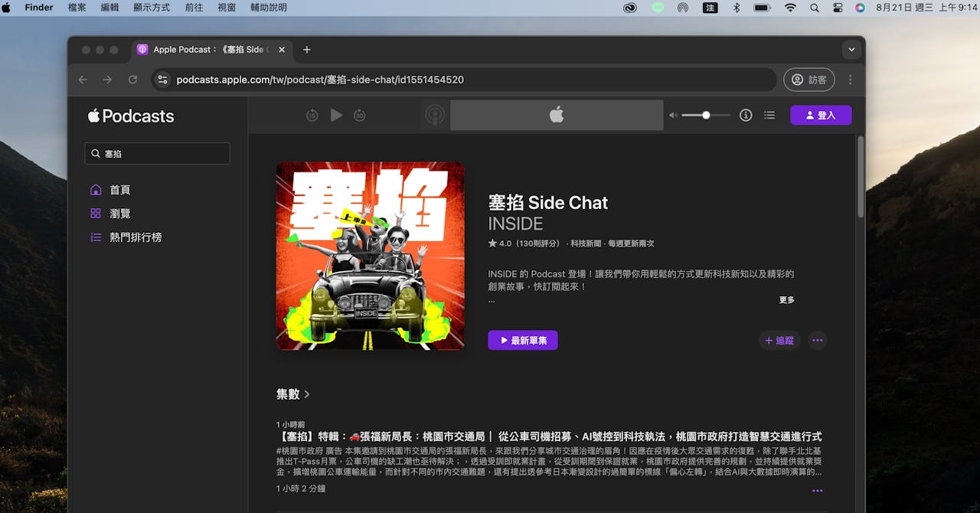Viewport: 980px width, 513px height.
Task: Open the 張福新局長 episode title
Action: tap(549, 436)
